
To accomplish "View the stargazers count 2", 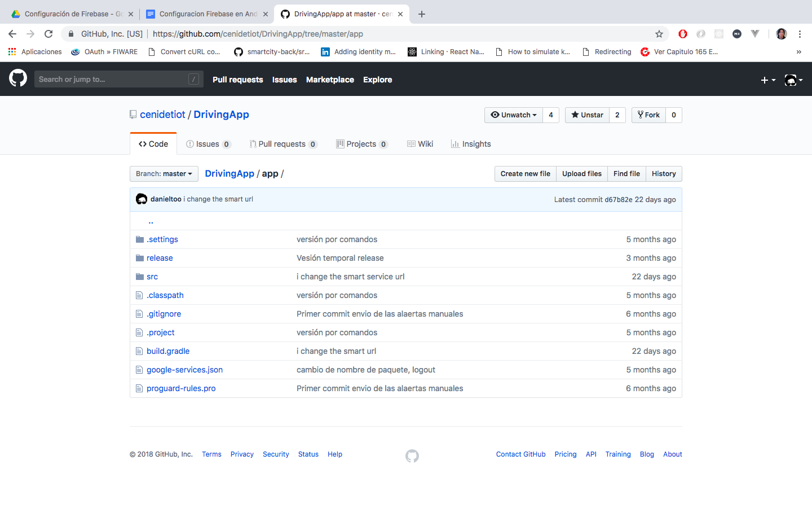I will click(617, 115).
